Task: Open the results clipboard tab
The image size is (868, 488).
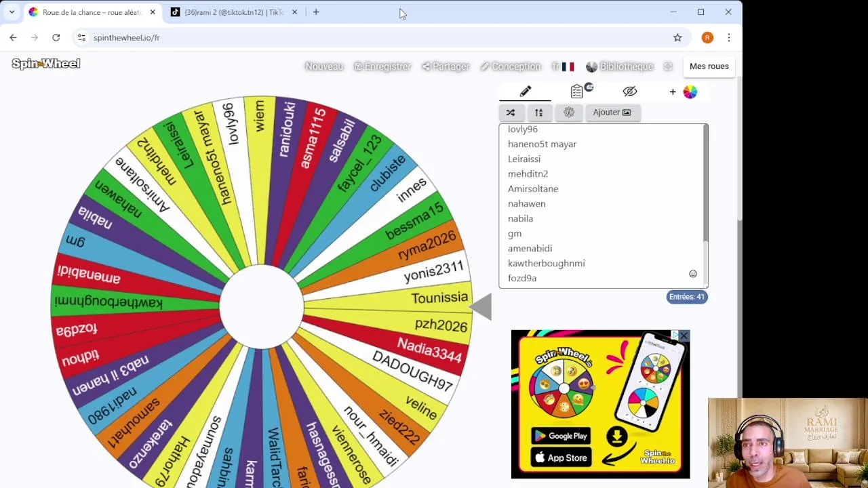Action: pyautogui.click(x=578, y=91)
